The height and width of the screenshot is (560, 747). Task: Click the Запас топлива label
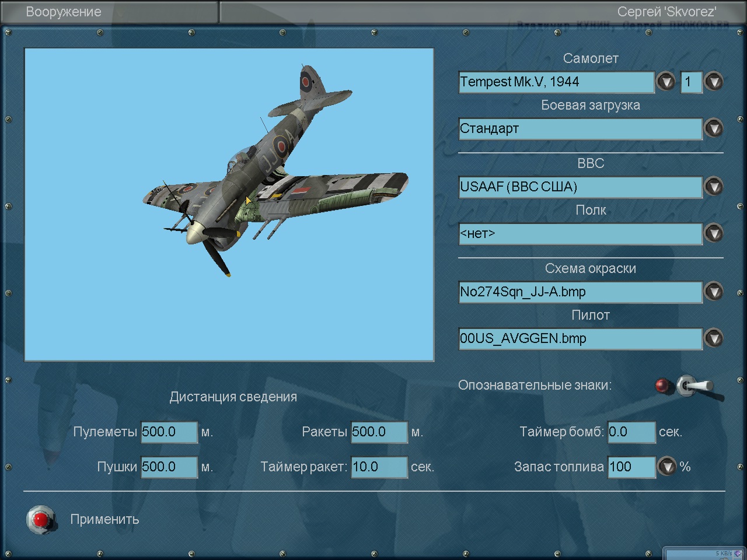(x=559, y=467)
